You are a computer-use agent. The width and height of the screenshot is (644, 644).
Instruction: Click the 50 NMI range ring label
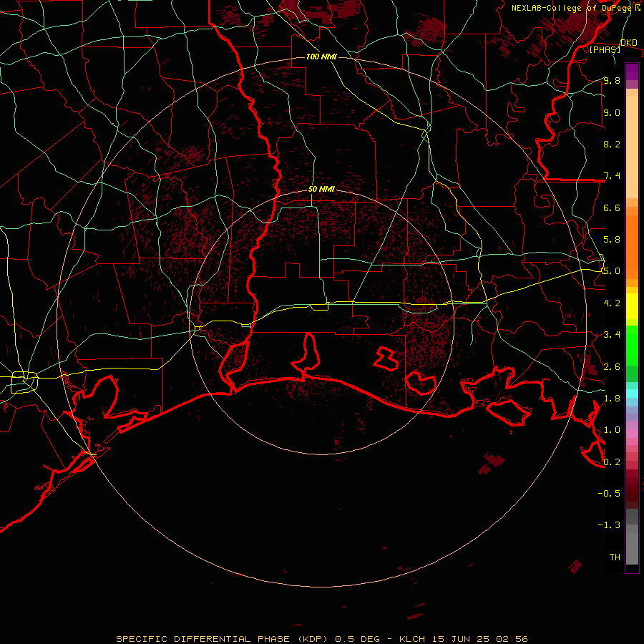point(321,189)
